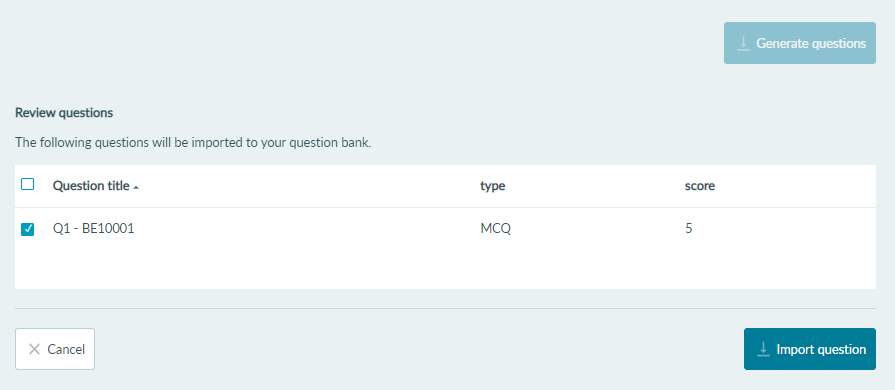Click the download arrow icon on Import question
This screenshot has height=390, width=895.
pyautogui.click(x=763, y=349)
